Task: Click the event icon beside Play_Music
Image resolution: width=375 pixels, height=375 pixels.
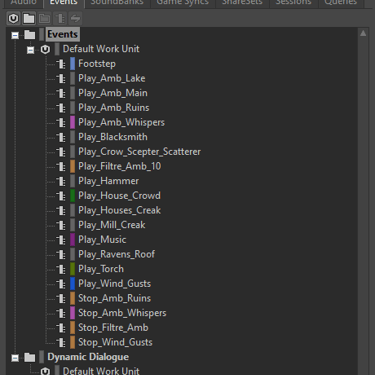Action: coord(61,240)
